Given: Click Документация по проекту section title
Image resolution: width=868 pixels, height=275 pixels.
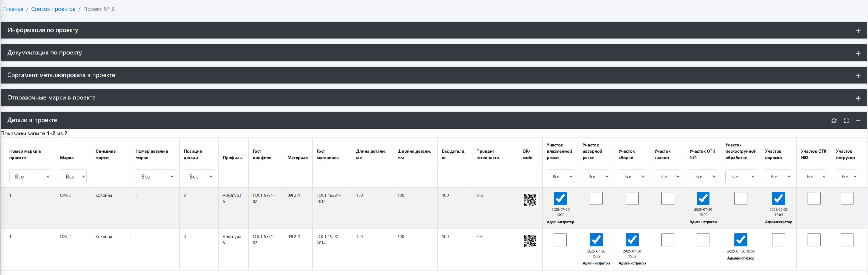Looking at the screenshot, I should 45,53.
